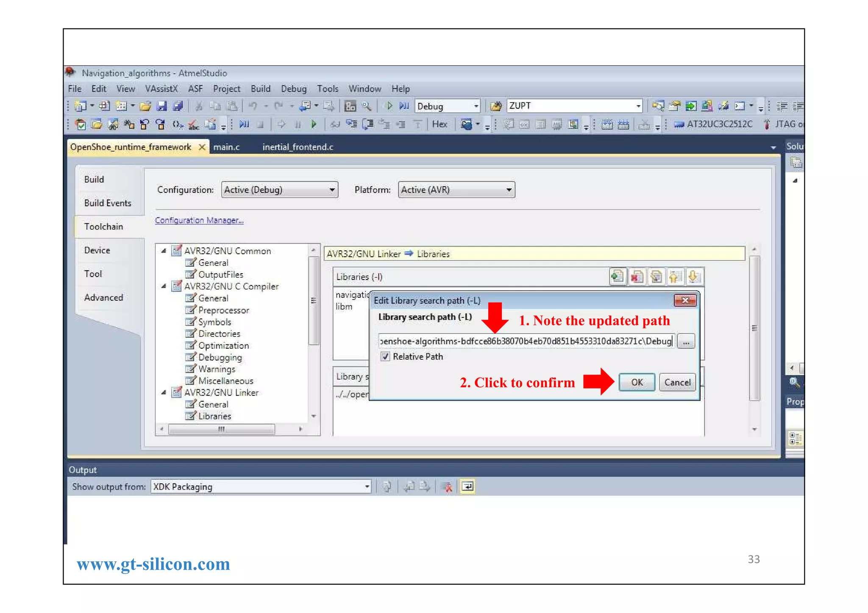The height and width of the screenshot is (613, 868).
Task: Toggle the Hex display button
Action: click(x=440, y=124)
